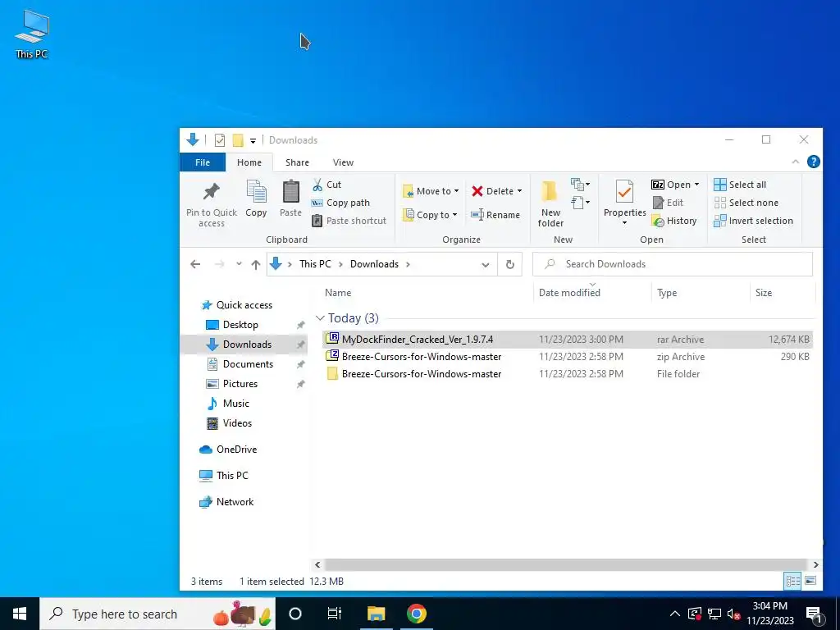Open Explorer Help question mark
The height and width of the screenshot is (630, 840).
(x=813, y=162)
